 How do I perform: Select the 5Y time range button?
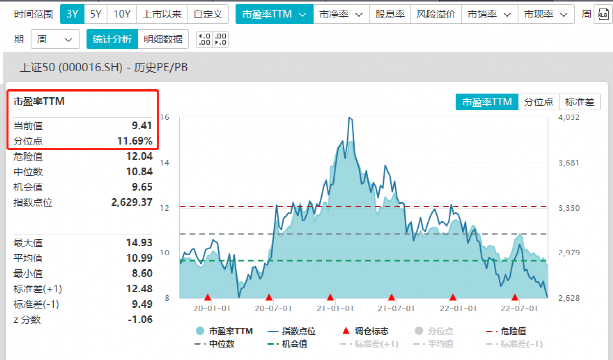coord(95,14)
